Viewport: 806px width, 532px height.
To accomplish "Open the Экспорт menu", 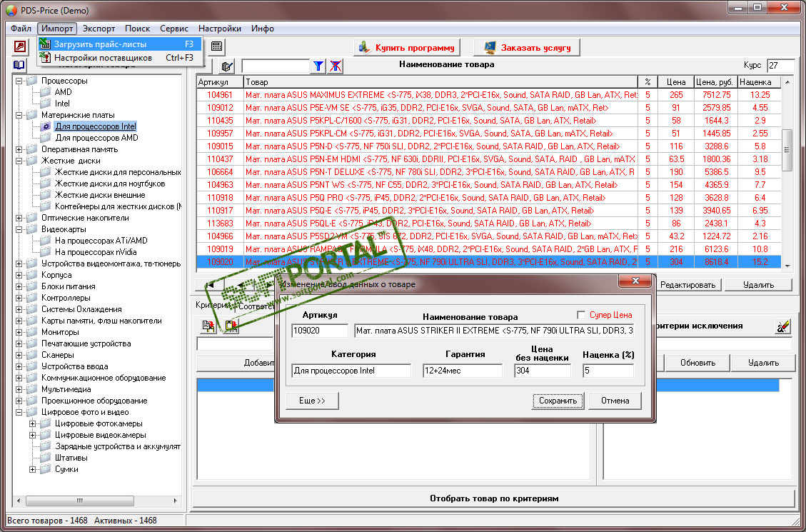I will [99, 29].
